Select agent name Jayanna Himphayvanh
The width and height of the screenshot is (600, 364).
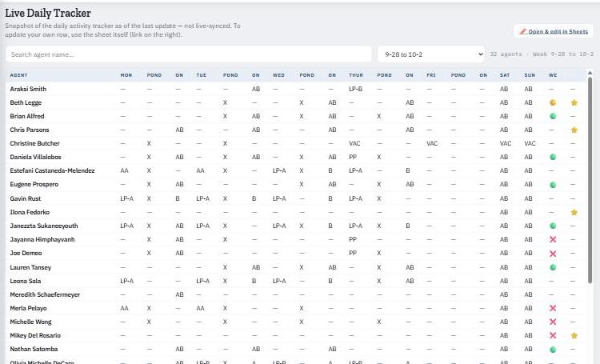pyautogui.click(x=42, y=239)
